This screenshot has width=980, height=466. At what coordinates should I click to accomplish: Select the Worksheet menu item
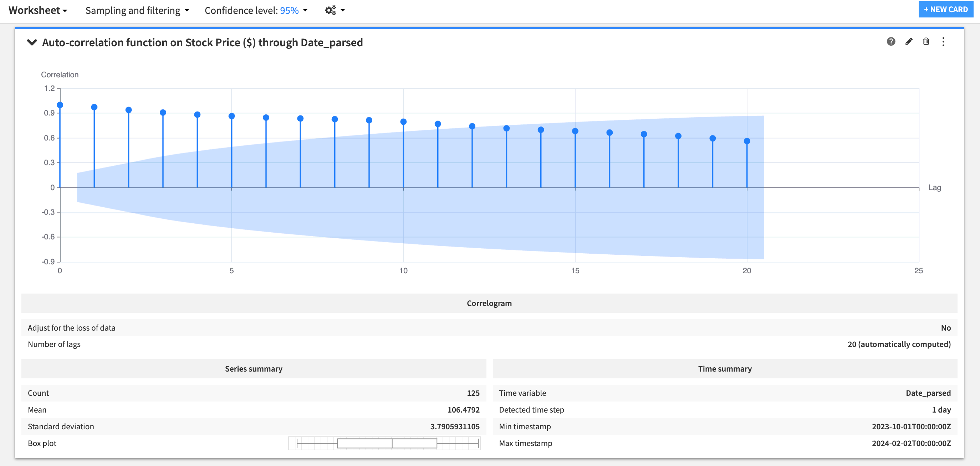[x=35, y=10]
